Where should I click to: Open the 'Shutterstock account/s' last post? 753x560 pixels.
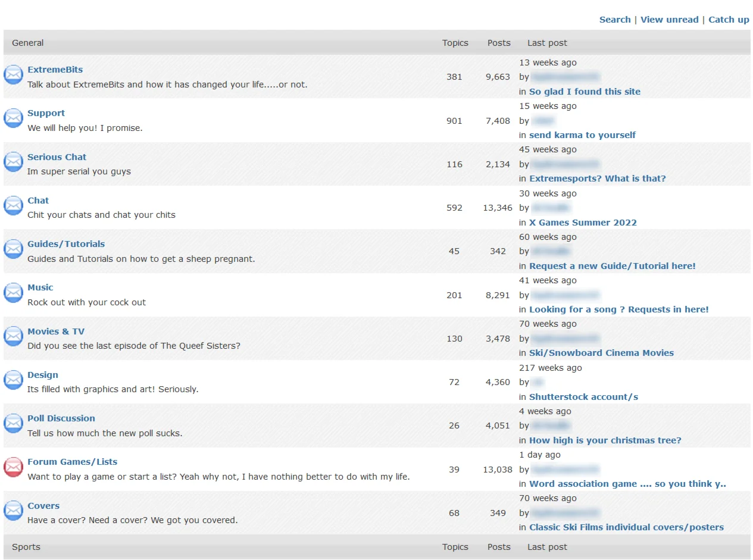[x=583, y=397]
